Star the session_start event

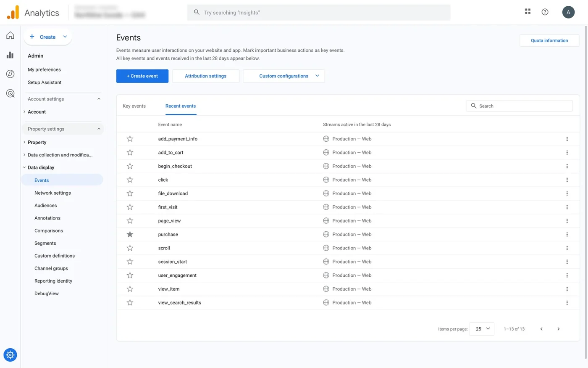point(130,262)
